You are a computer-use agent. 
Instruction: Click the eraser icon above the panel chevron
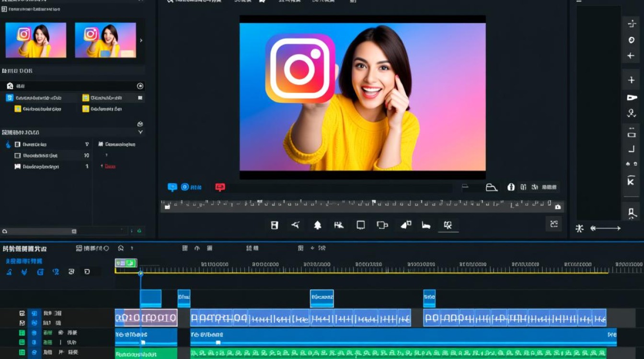pos(140,124)
